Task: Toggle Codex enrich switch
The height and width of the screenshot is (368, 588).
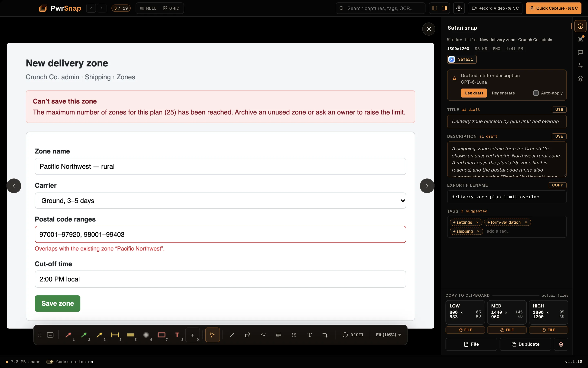Action: (50, 362)
